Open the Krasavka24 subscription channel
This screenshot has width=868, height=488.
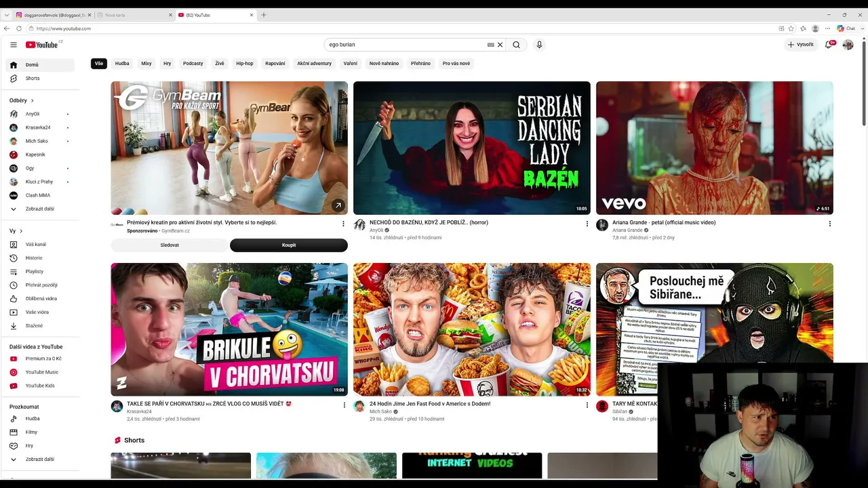pos(41,127)
